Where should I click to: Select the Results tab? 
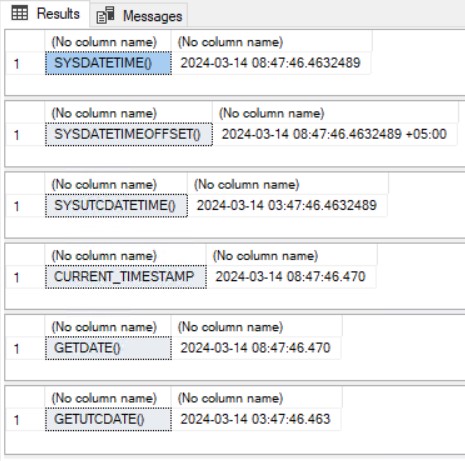[45, 13]
